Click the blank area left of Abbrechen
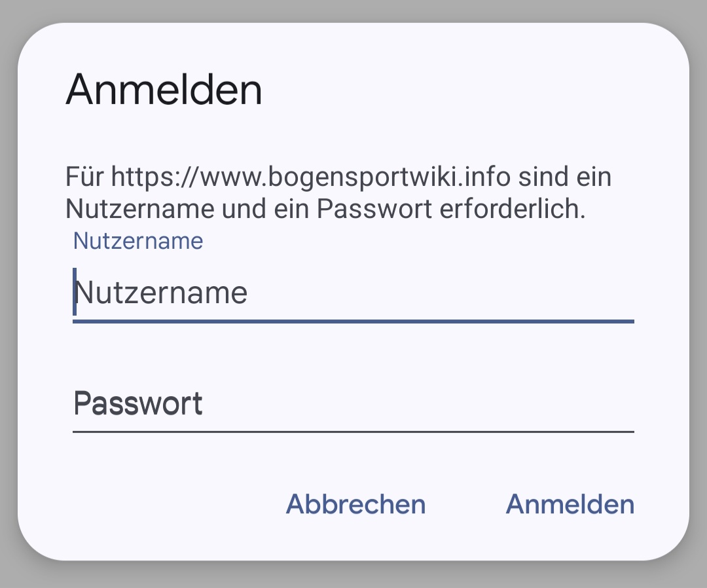The width and height of the screenshot is (707, 588). (x=164, y=504)
